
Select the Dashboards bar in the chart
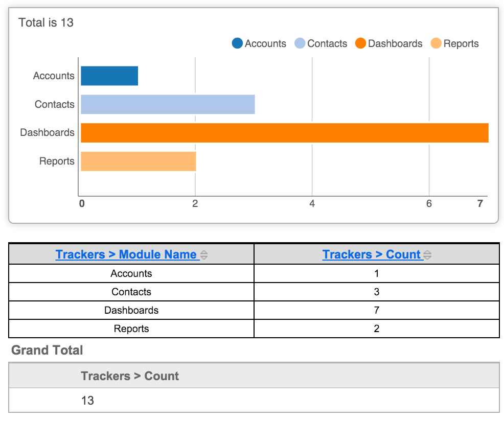(x=284, y=132)
